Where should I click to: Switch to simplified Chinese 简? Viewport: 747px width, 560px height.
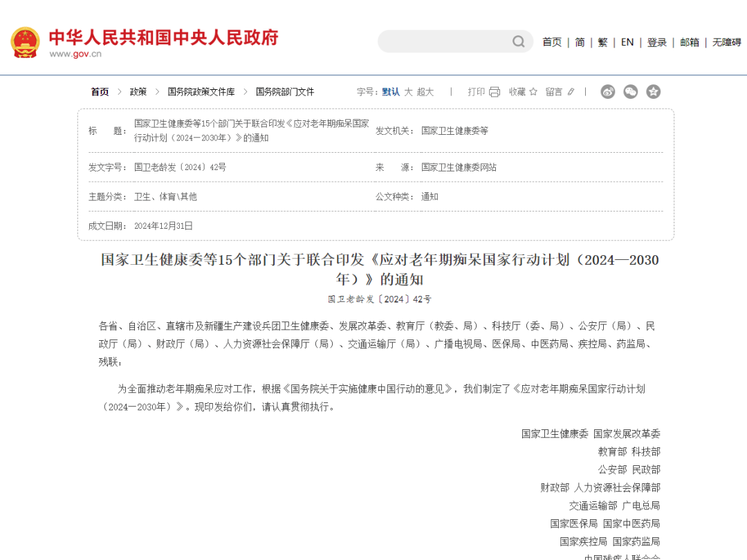pyautogui.click(x=580, y=42)
